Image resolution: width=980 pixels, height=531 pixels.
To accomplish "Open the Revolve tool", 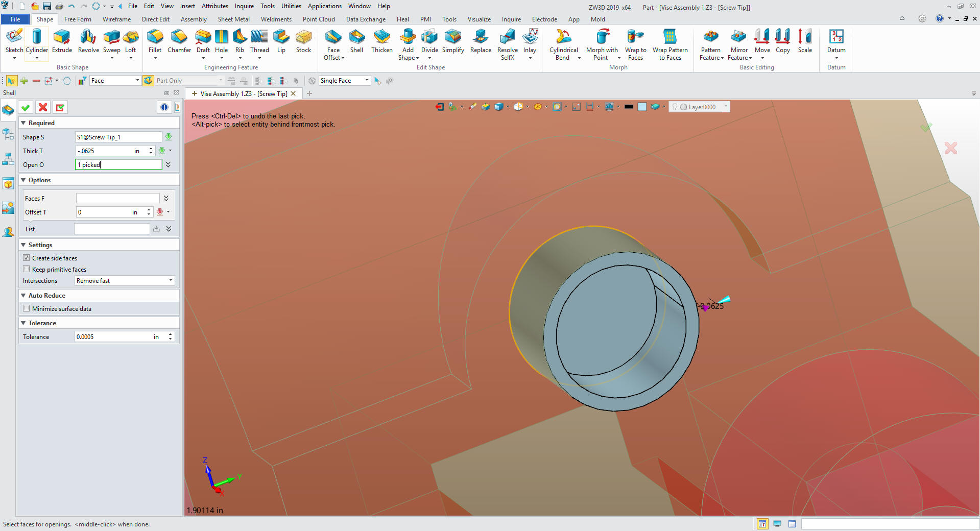I will 88,41.
